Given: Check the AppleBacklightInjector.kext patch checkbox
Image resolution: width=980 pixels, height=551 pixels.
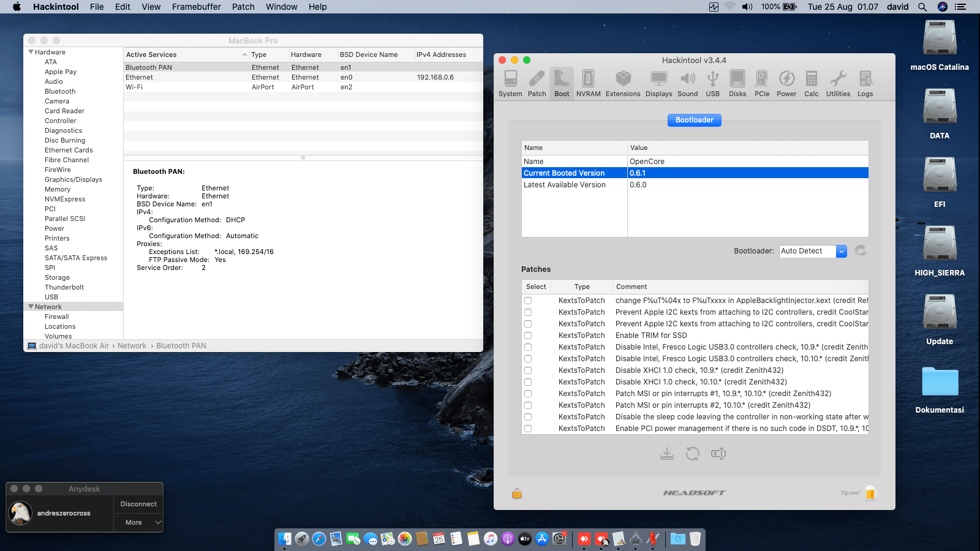Looking at the screenshot, I should [528, 301].
